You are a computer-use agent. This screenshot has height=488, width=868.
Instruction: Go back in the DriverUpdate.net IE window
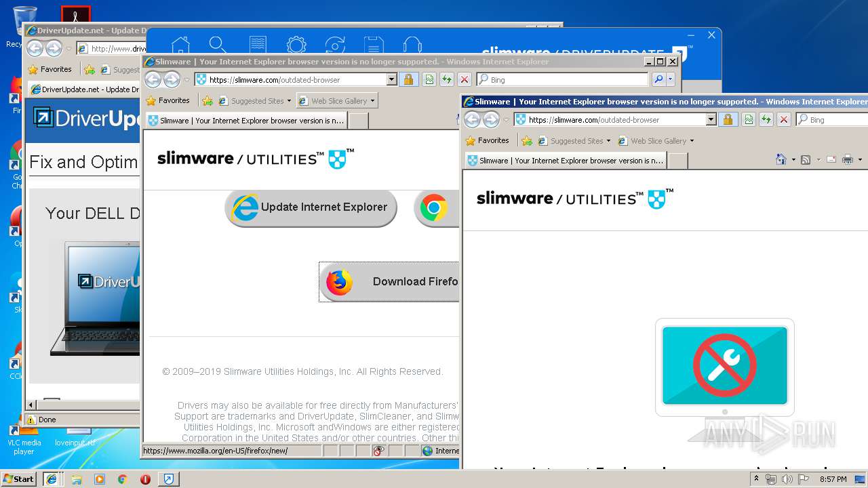tap(35, 48)
